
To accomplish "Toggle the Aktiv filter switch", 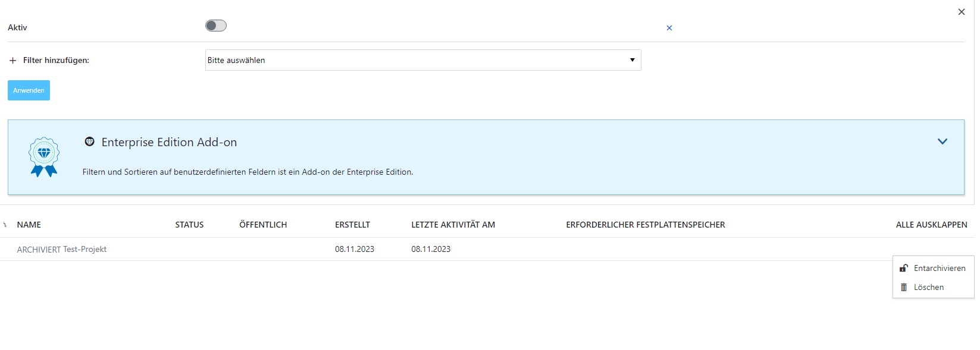I will point(215,26).
